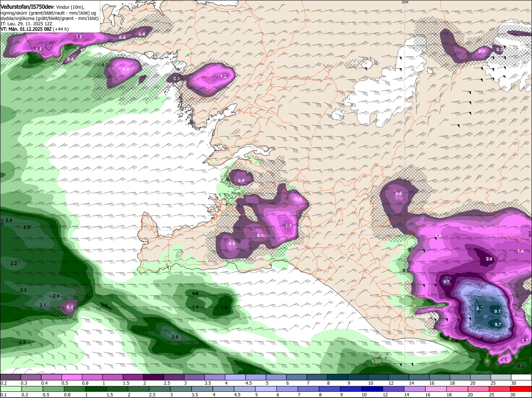Click the 1.6 snowfall value on the map
Viewport: 532px width, 398px height.
[79, 37]
